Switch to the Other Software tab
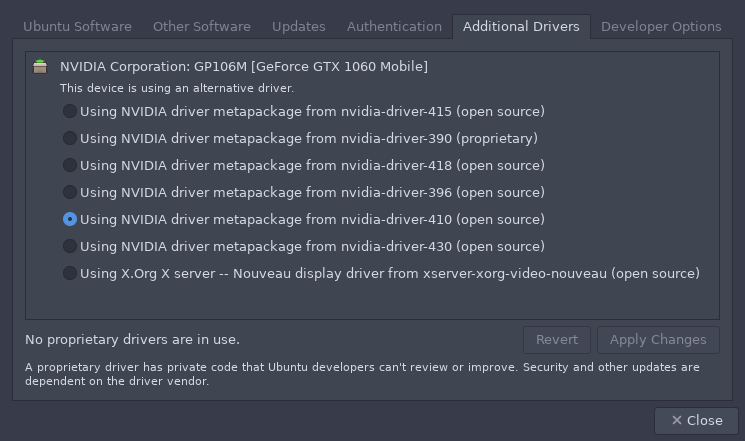The width and height of the screenshot is (745, 441). (202, 27)
